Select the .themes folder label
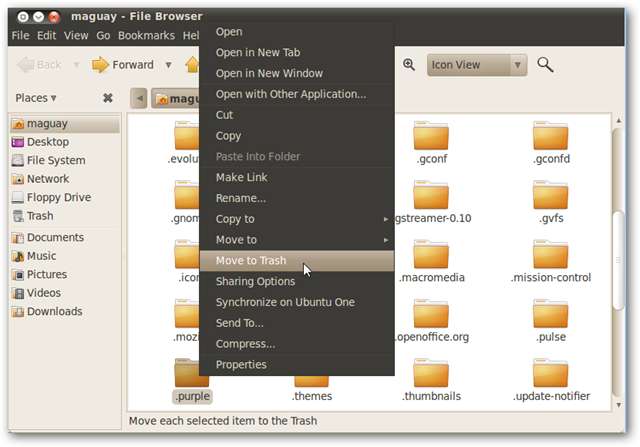 [x=312, y=396]
